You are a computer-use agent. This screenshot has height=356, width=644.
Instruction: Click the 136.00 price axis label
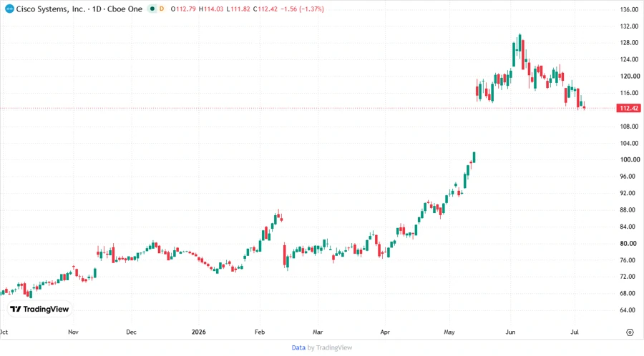click(629, 9)
